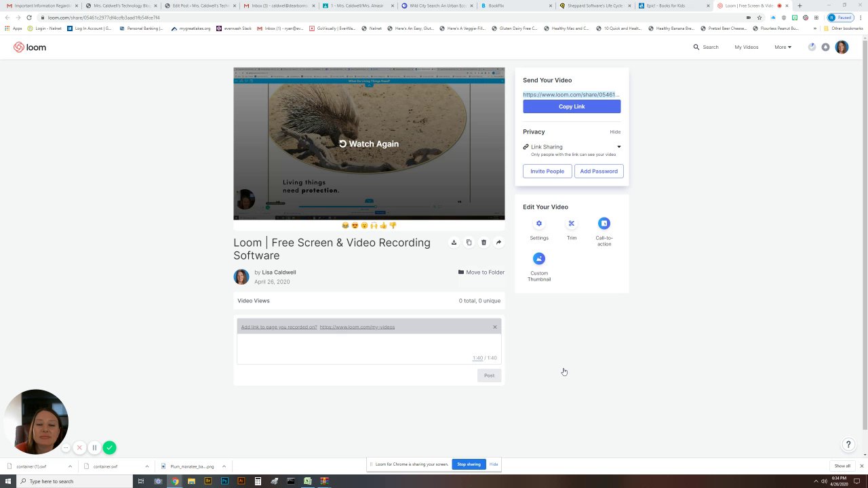Viewport: 868px width, 488px height.
Task: Click Move to Folder
Action: [x=481, y=272]
